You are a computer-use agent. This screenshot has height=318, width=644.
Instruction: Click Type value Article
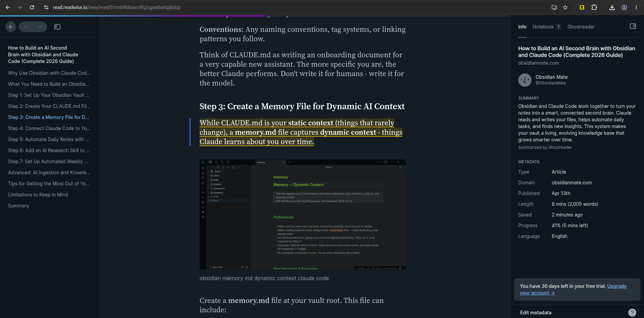559,172
